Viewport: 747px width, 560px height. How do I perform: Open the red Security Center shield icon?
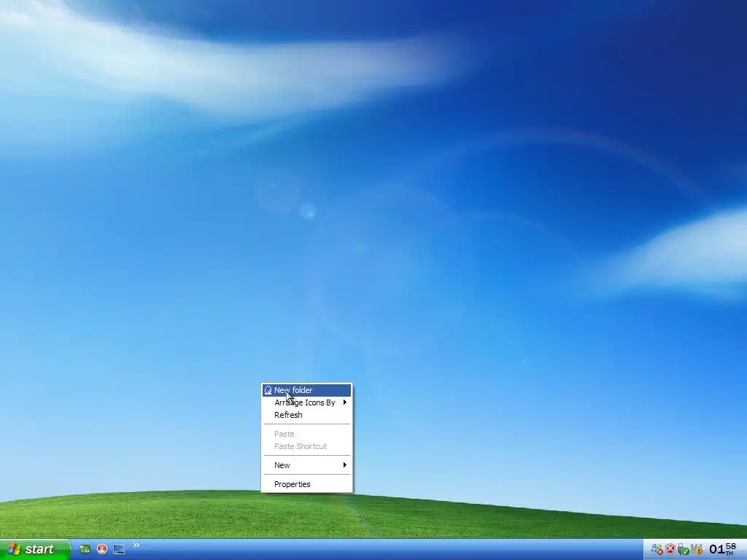tap(670, 550)
